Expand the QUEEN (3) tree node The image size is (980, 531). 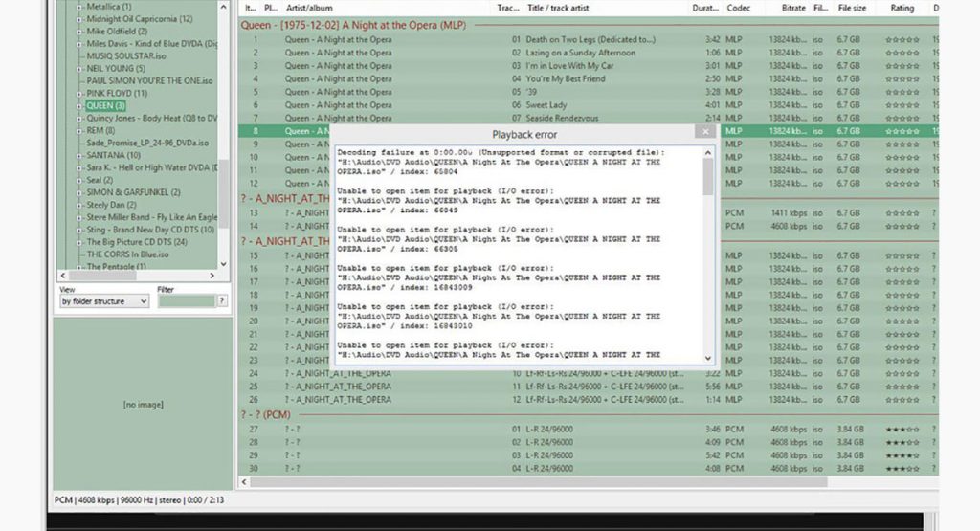[x=78, y=106]
